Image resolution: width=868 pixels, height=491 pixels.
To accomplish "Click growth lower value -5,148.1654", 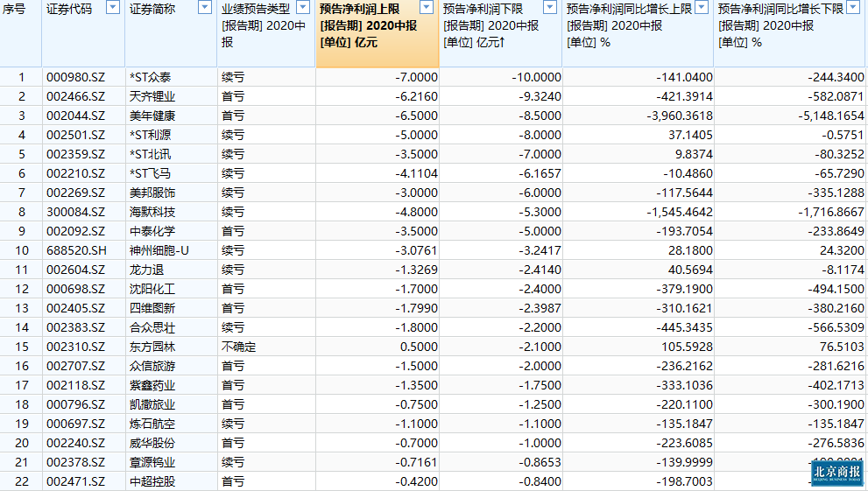I will point(831,116).
